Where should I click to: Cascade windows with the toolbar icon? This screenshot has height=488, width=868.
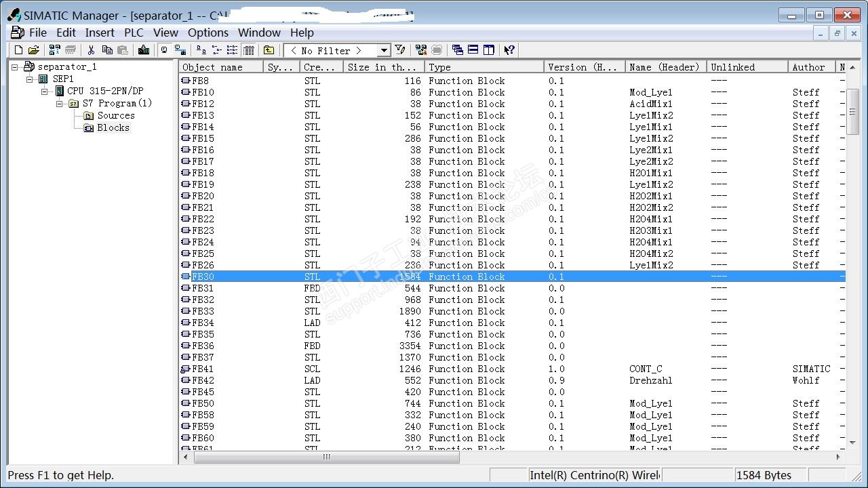pos(458,50)
